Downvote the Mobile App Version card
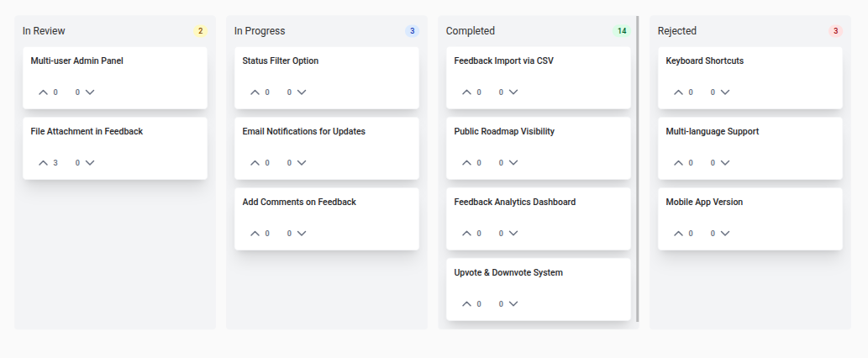 point(725,234)
